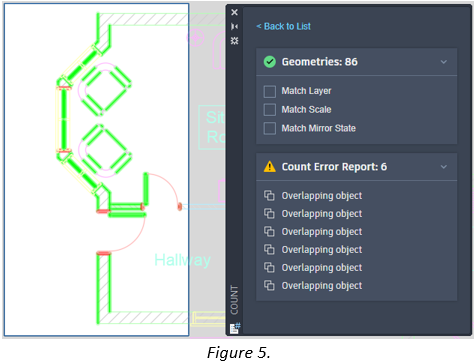Click the green Geometries checkmark icon

pyautogui.click(x=270, y=62)
